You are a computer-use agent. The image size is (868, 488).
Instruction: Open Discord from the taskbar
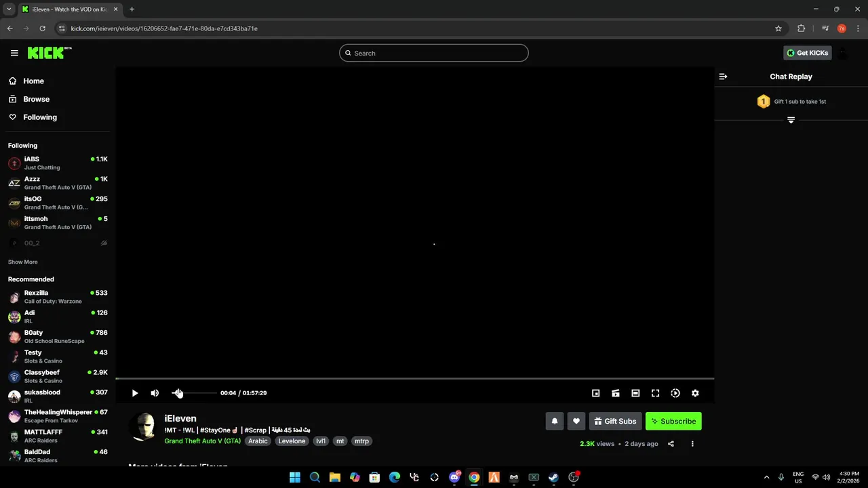tap(454, 477)
